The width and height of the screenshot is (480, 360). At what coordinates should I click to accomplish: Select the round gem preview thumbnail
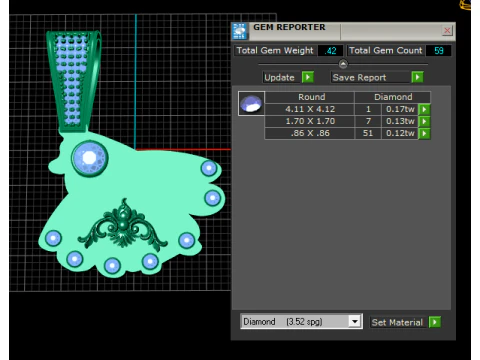point(251,103)
